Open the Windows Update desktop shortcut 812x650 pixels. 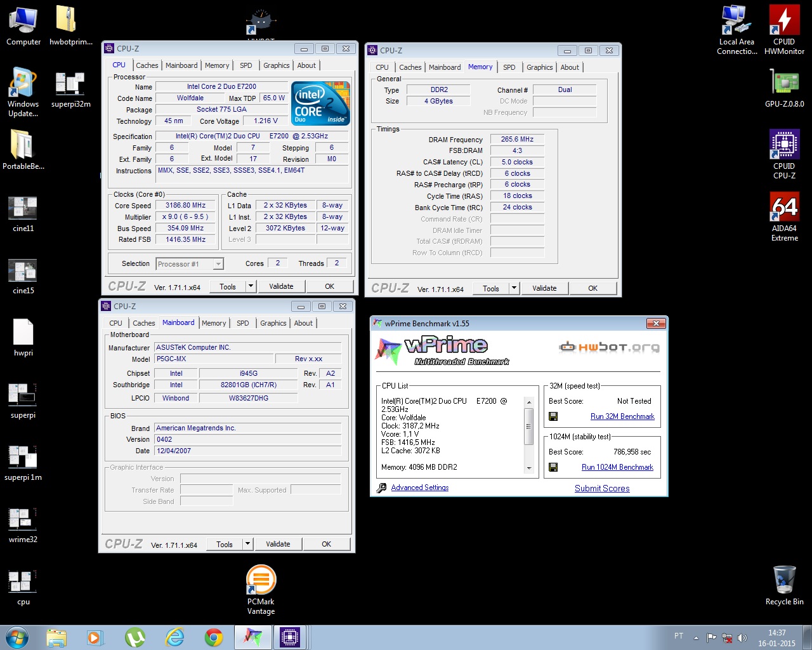[x=23, y=92]
